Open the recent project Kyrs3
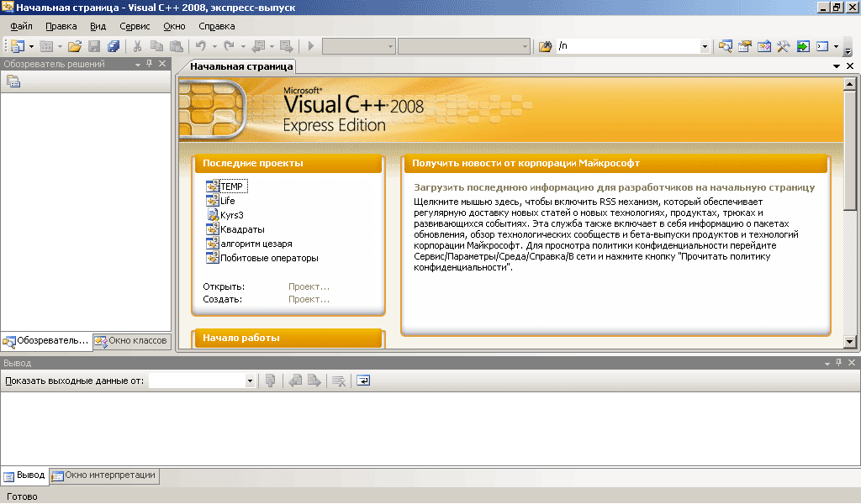Viewport: 861px width, 504px height. point(231,215)
